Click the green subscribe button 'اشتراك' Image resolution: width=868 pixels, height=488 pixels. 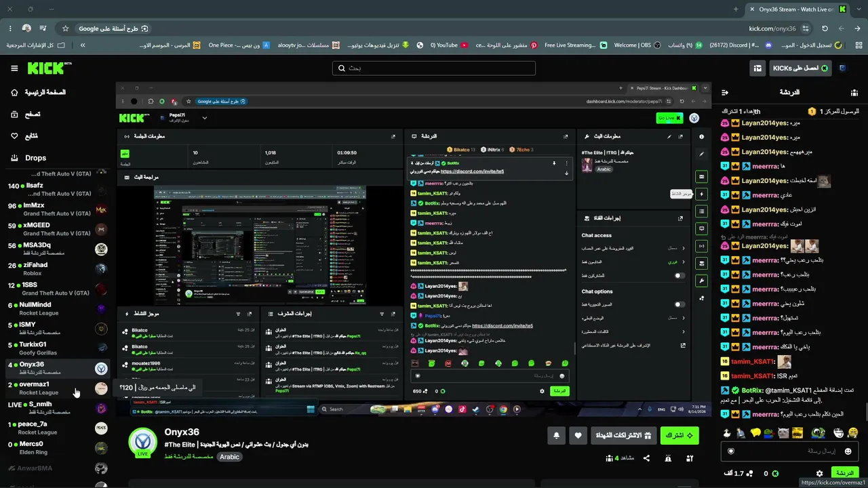679,436
